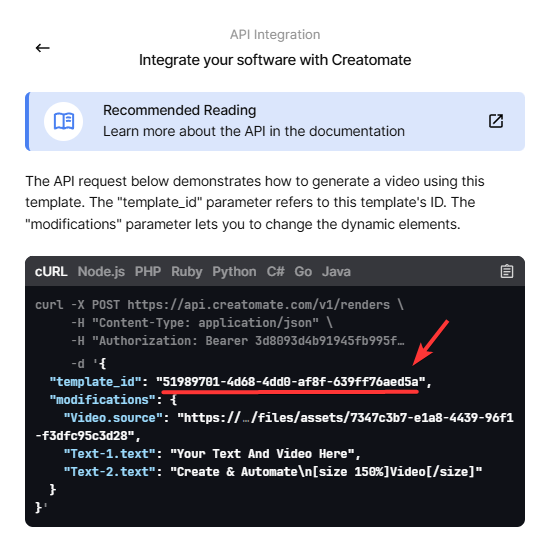Show the Python code example
Screen dimensions: 547x545
tap(234, 271)
